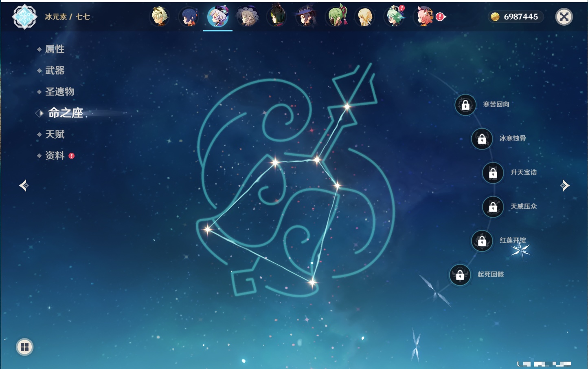Click the Cryo element snowflake emblem

pyautogui.click(x=24, y=17)
